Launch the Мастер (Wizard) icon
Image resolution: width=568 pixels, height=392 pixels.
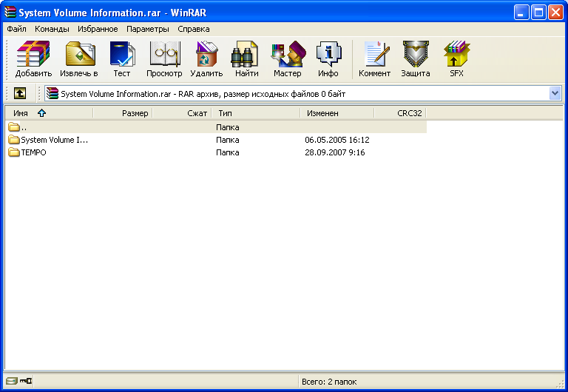click(288, 54)
